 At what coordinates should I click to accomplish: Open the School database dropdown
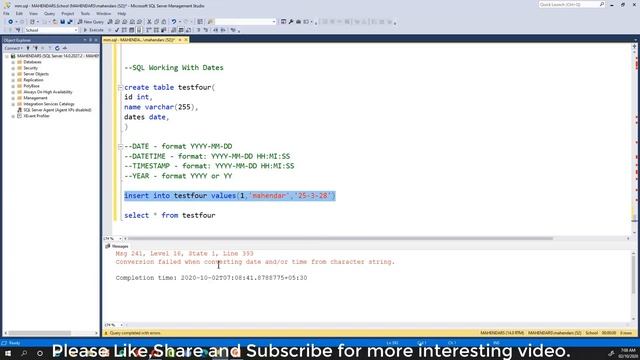76,30
